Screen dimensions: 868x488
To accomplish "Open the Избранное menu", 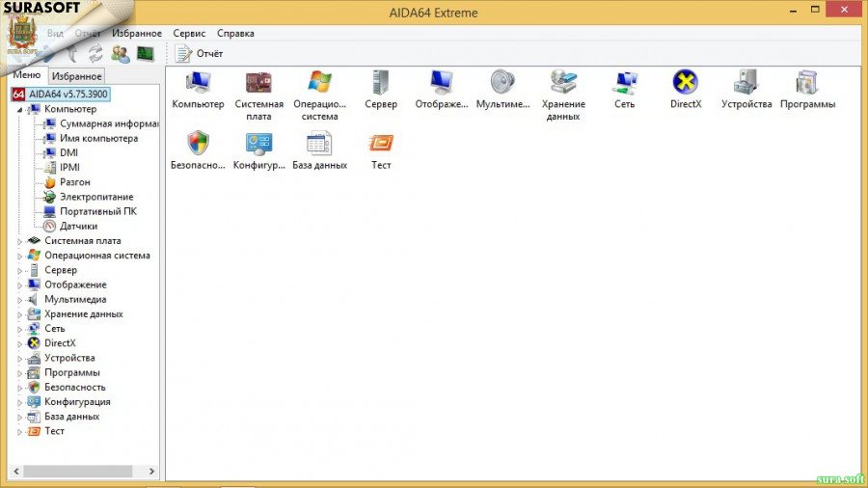I will click(x=137, y=33).
